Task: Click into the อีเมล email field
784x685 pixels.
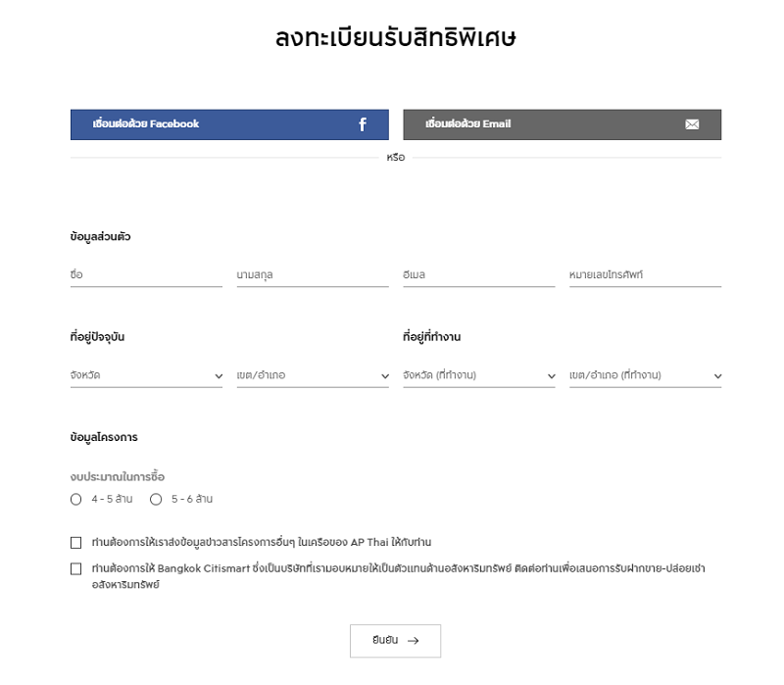Action: point(479,275)
